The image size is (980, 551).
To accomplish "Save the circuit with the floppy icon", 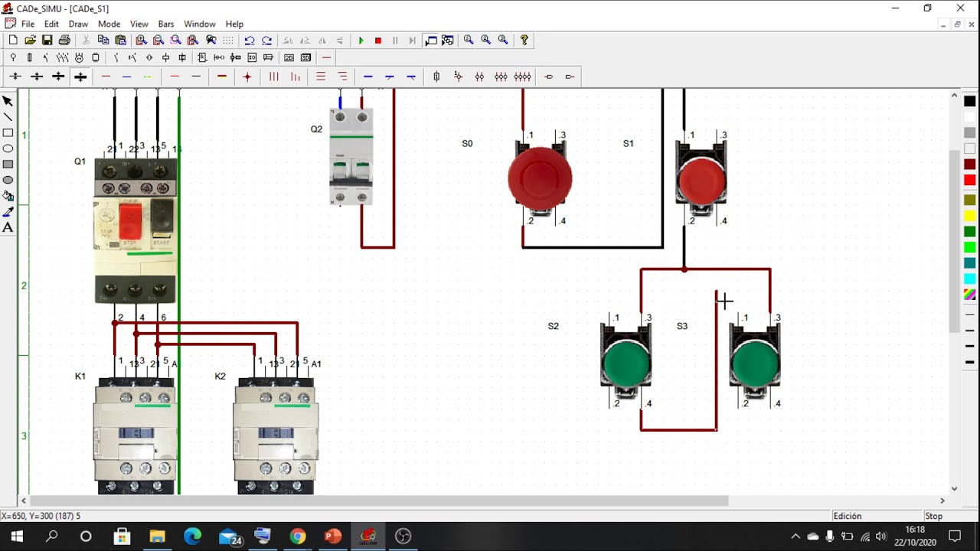I will pyautogui.click(x=47, y=40).
